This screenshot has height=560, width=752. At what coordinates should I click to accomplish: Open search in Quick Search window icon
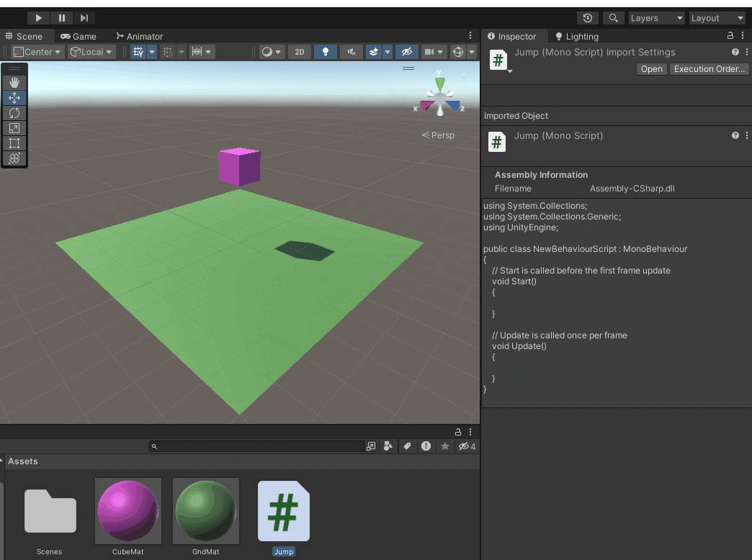[371, 446]
